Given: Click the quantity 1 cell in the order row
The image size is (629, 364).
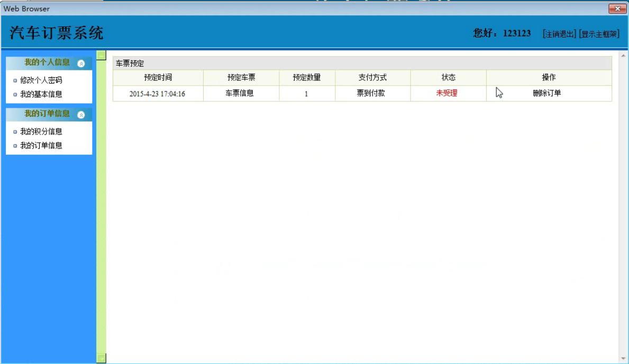Looking at the screenshot, I should [x=306, y=94].
